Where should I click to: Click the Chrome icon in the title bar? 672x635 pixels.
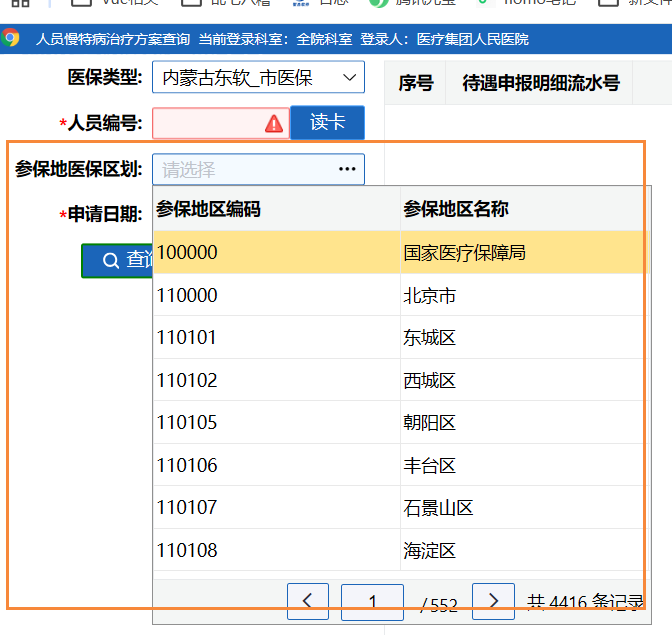coord(11,39)
